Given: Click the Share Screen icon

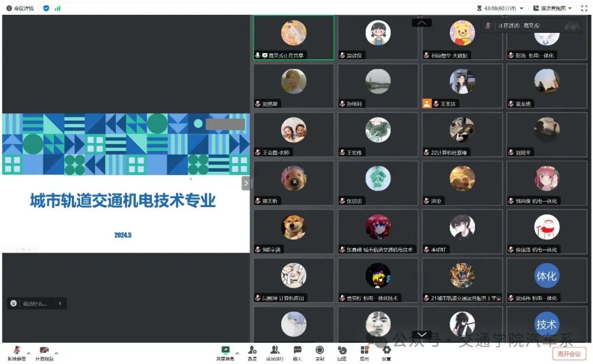Looking at the screenshot, I should [x=225, y=350].
